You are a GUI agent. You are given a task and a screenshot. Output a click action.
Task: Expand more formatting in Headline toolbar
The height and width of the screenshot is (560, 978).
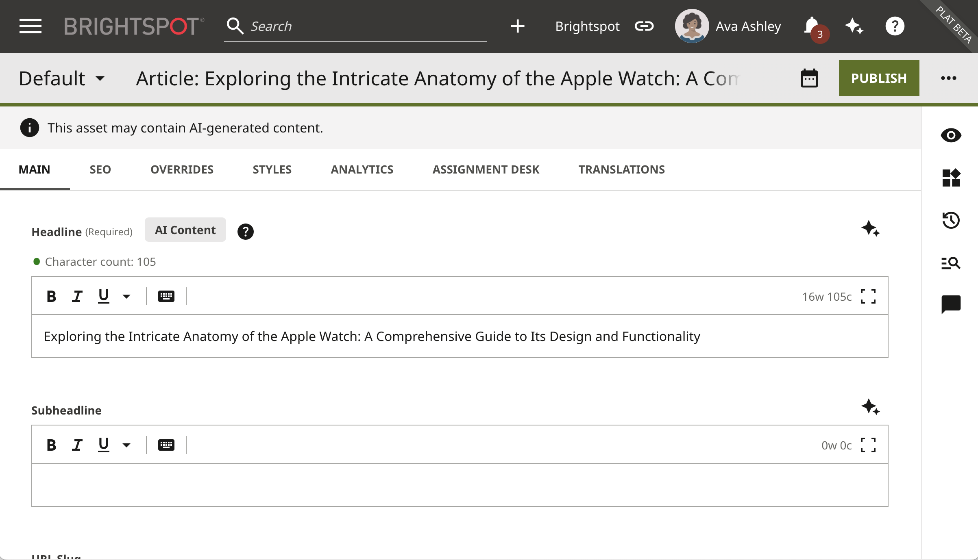[x=126, y=297]
